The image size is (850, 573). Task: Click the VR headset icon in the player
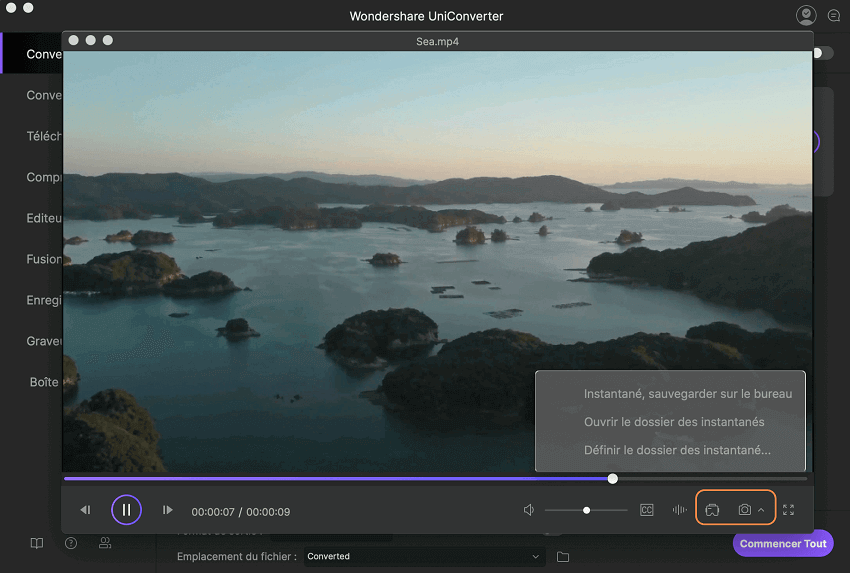712,510
